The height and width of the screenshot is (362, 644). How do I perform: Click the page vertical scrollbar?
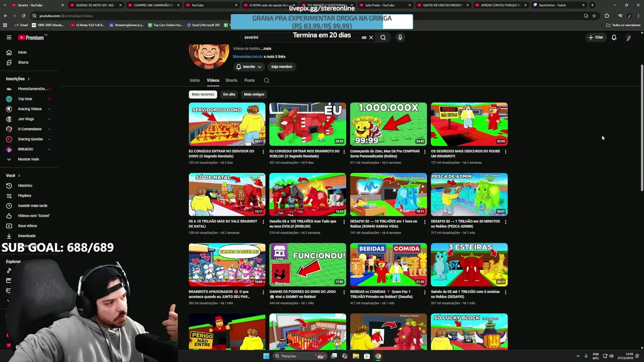click(641, 128)
